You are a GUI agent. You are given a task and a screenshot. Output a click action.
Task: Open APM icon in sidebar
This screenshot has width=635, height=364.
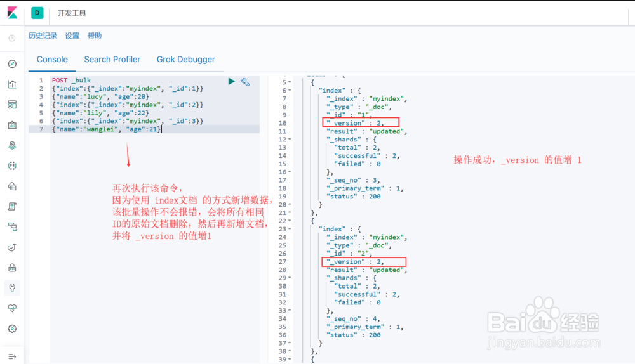pos(12,227)
